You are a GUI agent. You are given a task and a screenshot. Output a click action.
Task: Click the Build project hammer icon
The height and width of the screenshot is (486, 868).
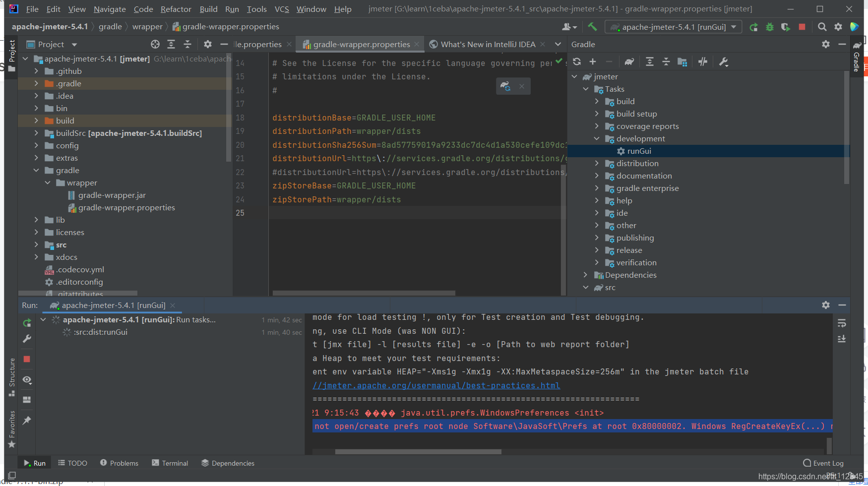[x=592, y=27]
